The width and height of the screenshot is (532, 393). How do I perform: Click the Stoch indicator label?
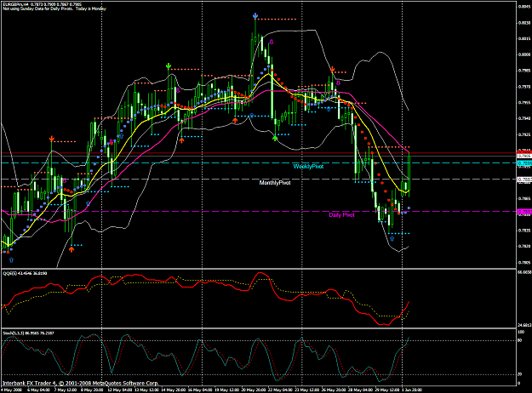point(28,333)
